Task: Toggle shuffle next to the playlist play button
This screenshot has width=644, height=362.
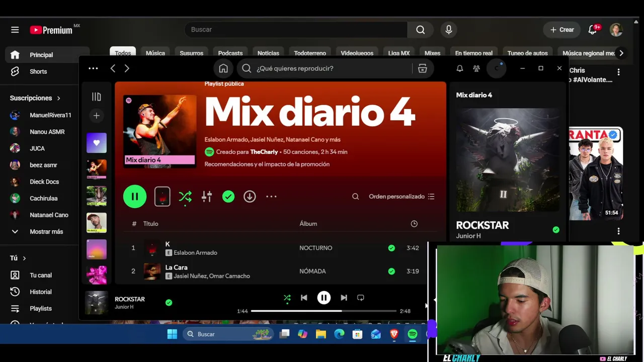Action: 185,197
